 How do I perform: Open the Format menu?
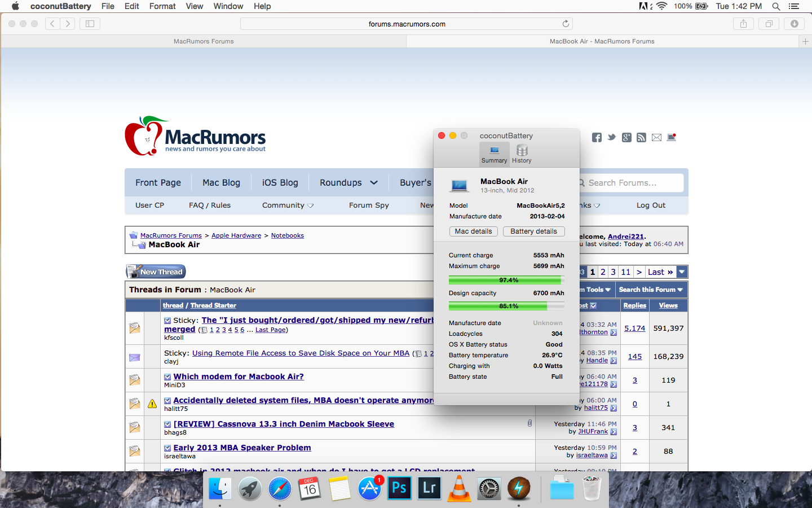tap(162, 6)
